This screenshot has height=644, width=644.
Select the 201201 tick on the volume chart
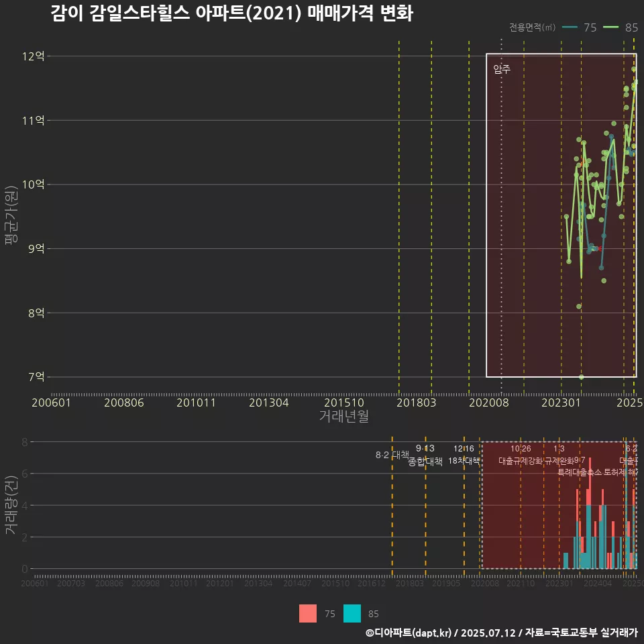pyautogui.click(x=220, y=584)
